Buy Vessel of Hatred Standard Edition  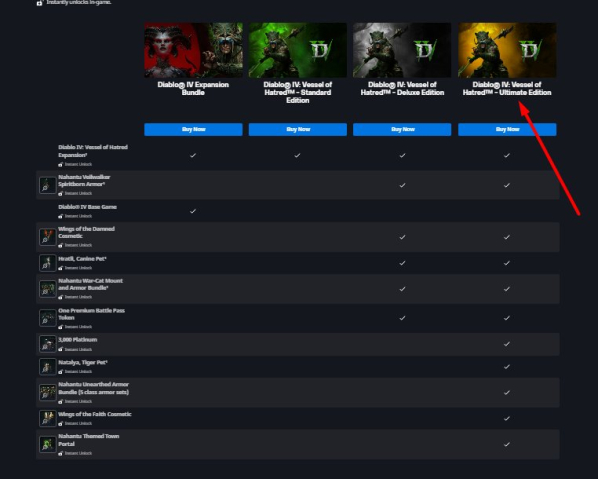tap(298, 129)
